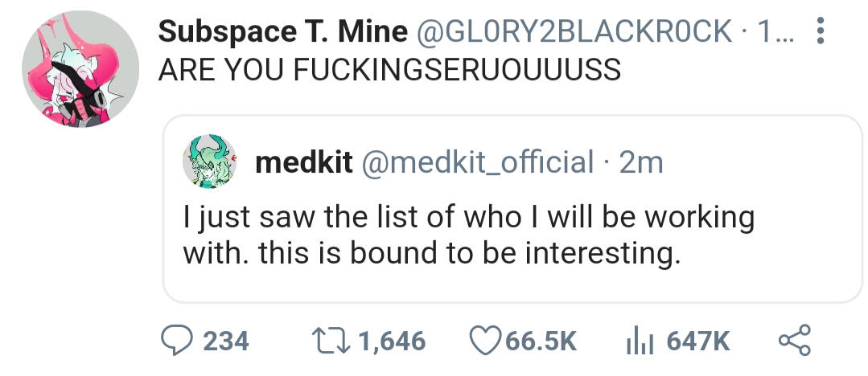The width and height of the screenshot is (868, 376).
Task: Click the 2m timestamp on quoted tweet
Action: pyautogui.click(x=643, y=162)
